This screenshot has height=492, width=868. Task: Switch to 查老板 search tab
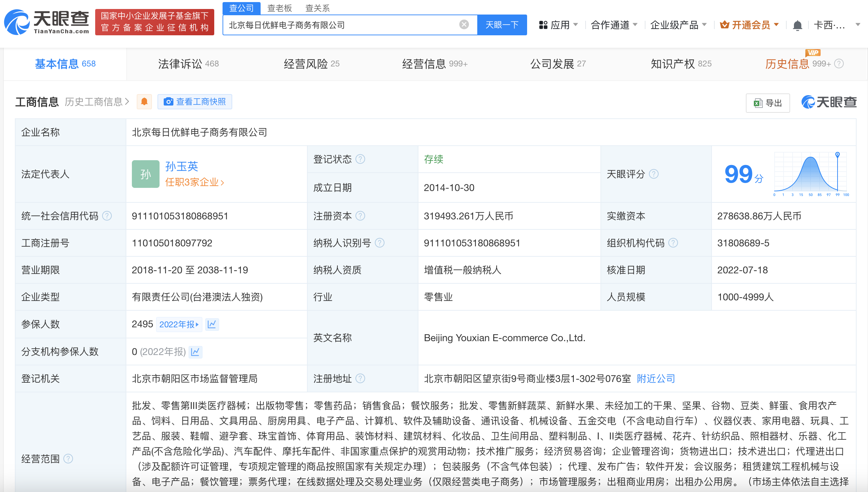[280, 8]
